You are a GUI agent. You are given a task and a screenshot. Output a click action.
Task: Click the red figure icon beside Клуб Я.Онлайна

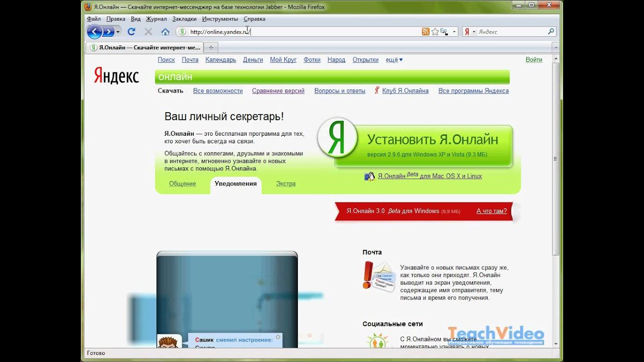(377, 90)
